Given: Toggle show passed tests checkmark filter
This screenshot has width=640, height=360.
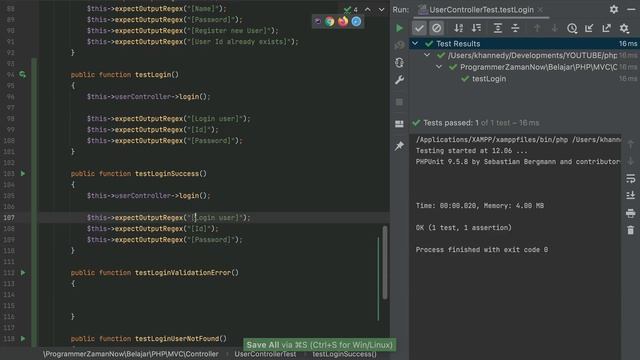Looking at the screenshot, I should click(419, 28).
